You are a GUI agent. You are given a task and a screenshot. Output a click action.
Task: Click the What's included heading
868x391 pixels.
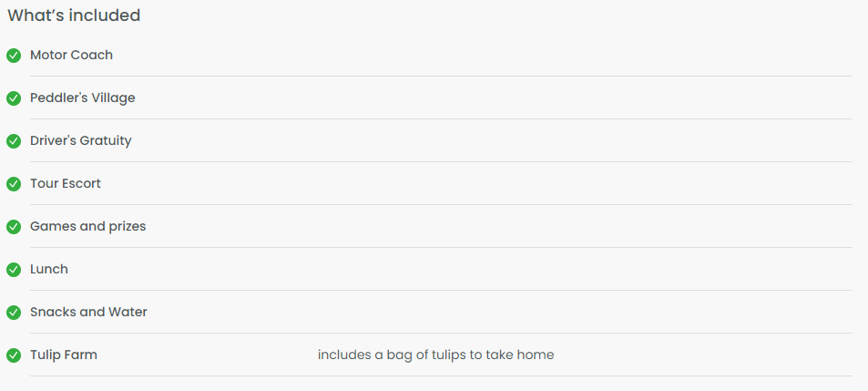tap(74, 15)
